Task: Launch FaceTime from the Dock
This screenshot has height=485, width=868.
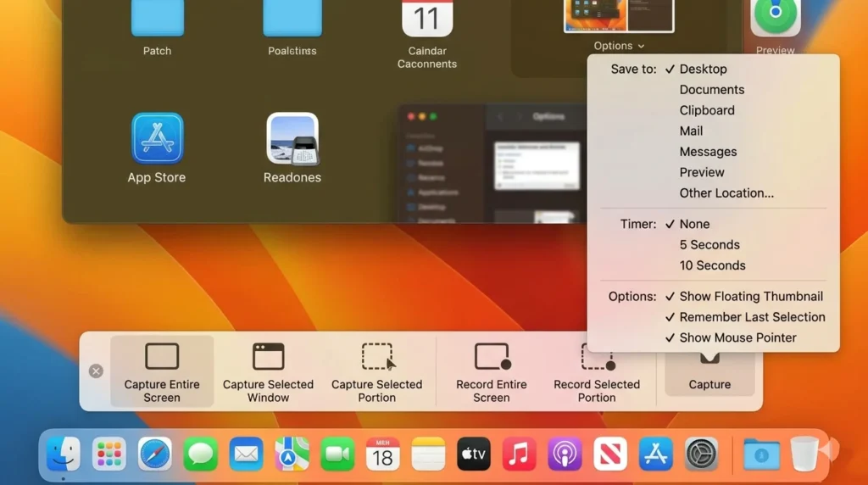Action: tap(337, 454)
